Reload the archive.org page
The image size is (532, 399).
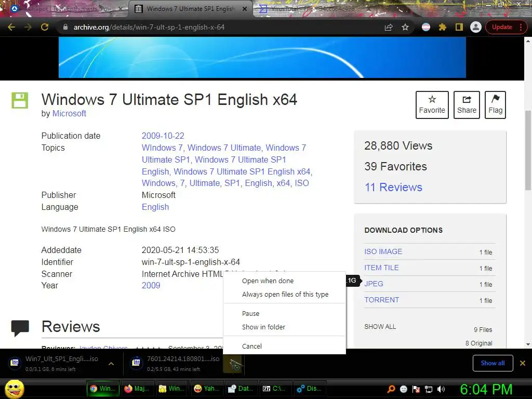45,27
